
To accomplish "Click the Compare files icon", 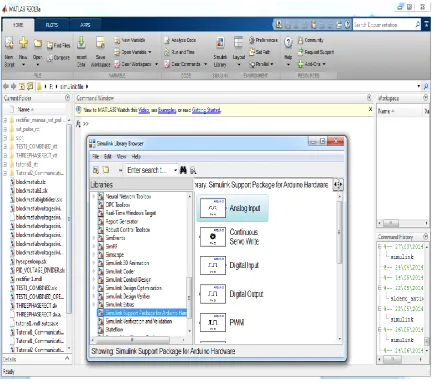I will [x=50, y=58].
